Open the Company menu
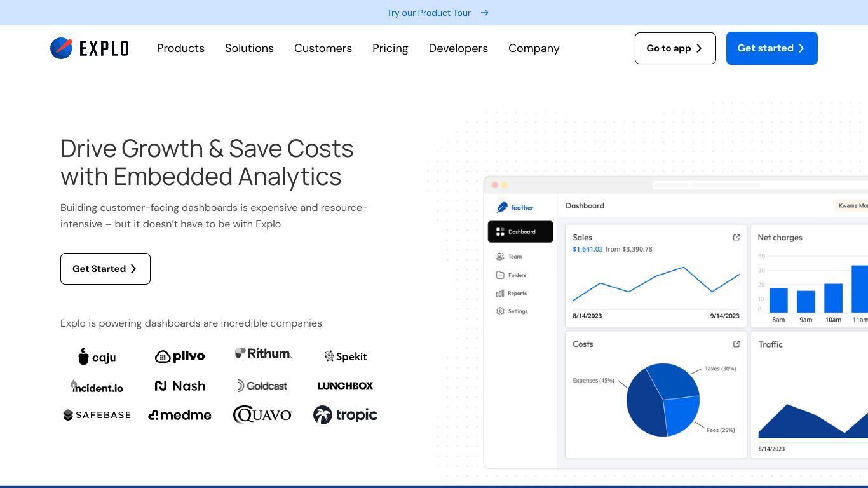This screenshot has width=868, height=488. [534, 48]
